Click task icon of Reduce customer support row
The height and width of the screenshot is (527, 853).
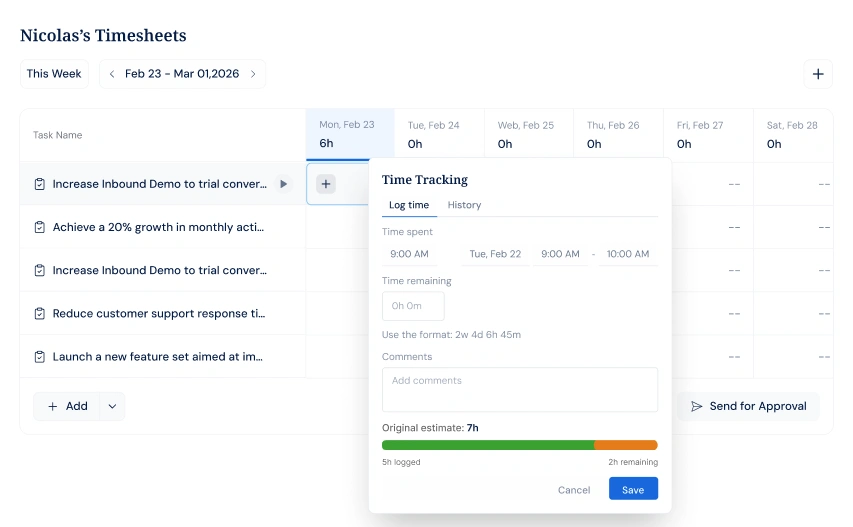[40, 314]
